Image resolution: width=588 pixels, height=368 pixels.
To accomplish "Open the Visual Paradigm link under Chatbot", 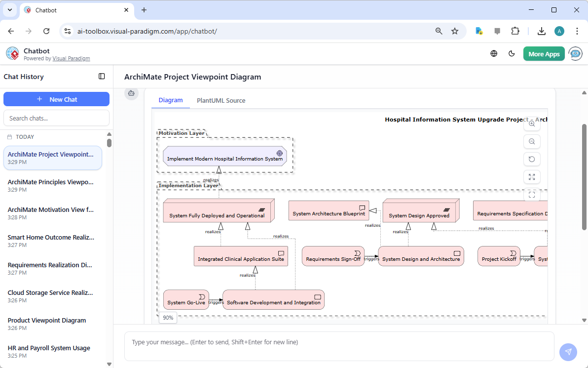I will pyautogui.click(x=71, y=58).
